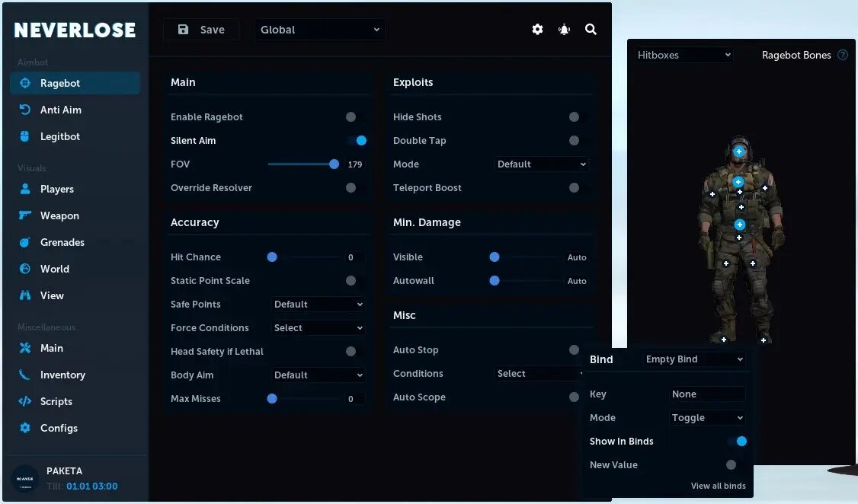This screenshot has height=504, width=858.
Task: Open Force Conditions Select dropdown
Action: pos(319,327)
